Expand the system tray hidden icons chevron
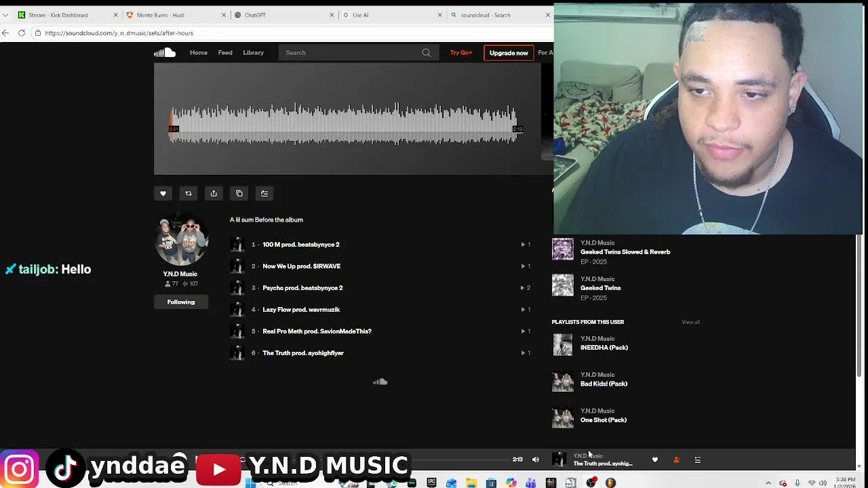 point(768,483)
